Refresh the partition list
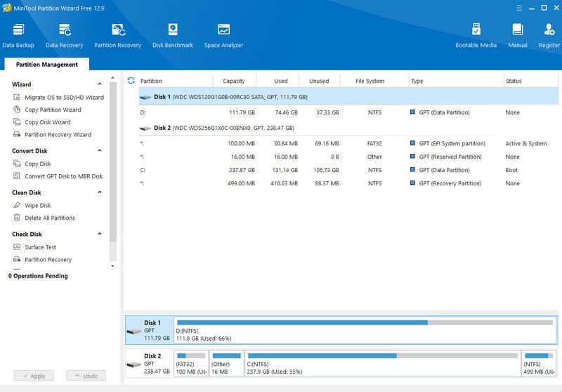The height and width of the screenshot is (392, 562). (x=131, y=81)
